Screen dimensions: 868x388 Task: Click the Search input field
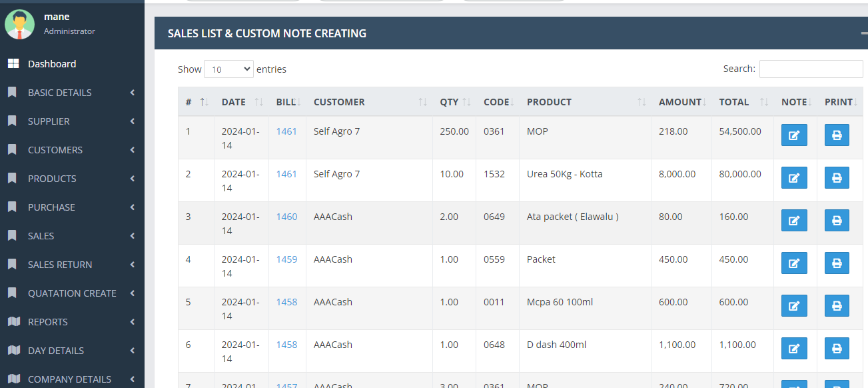point(811,69)
